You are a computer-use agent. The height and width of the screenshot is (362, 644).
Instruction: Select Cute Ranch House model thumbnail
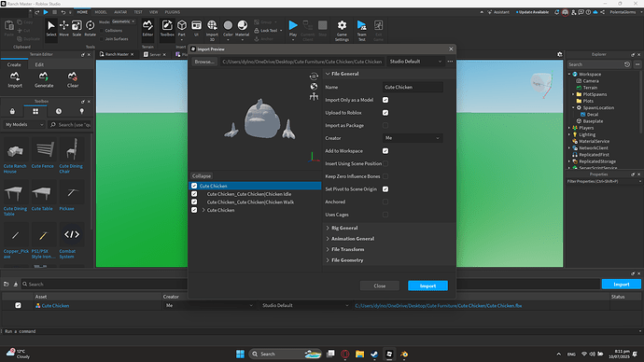click(x=15, y=150)
